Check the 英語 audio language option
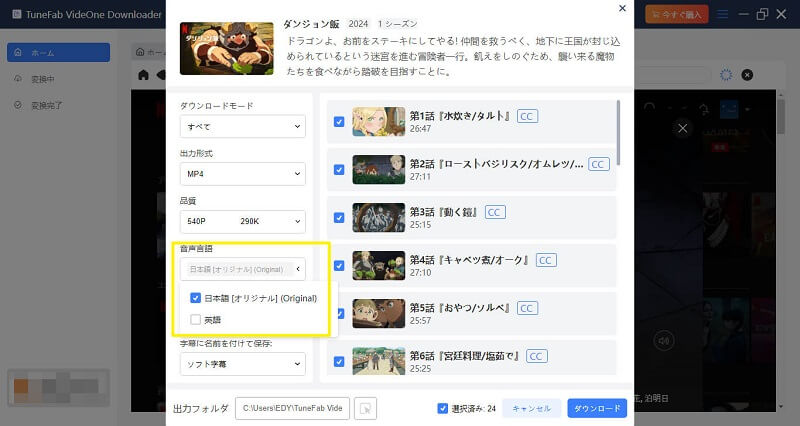The height and width of the screenshot is (426, 800). coord(195,320)
